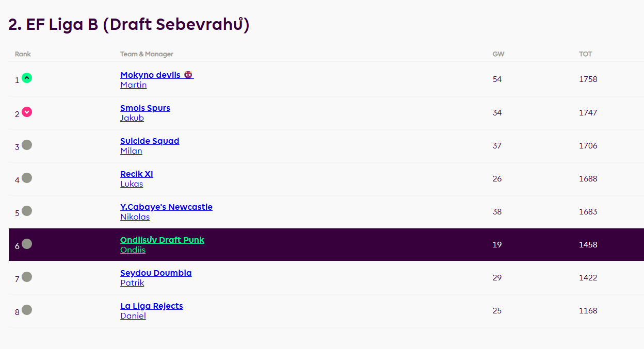Click the green up-arrow icon at rank 1

pyautogui.click(x=27, y=78)
